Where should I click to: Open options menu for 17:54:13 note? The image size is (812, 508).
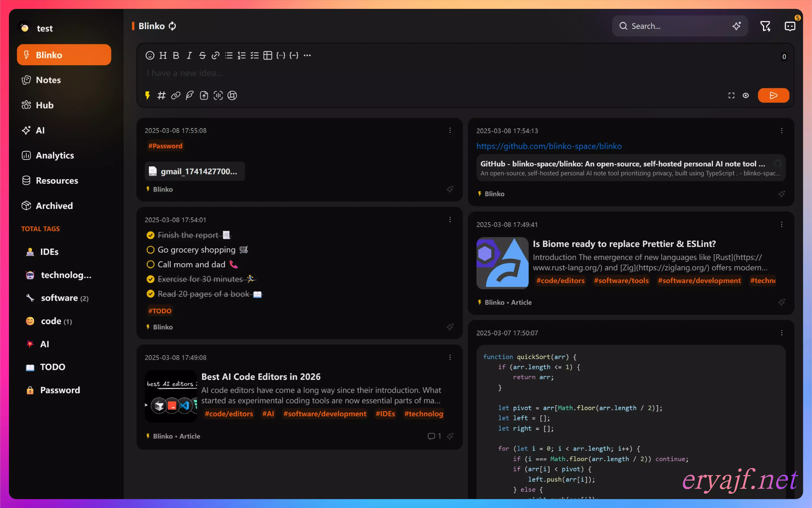781,131
